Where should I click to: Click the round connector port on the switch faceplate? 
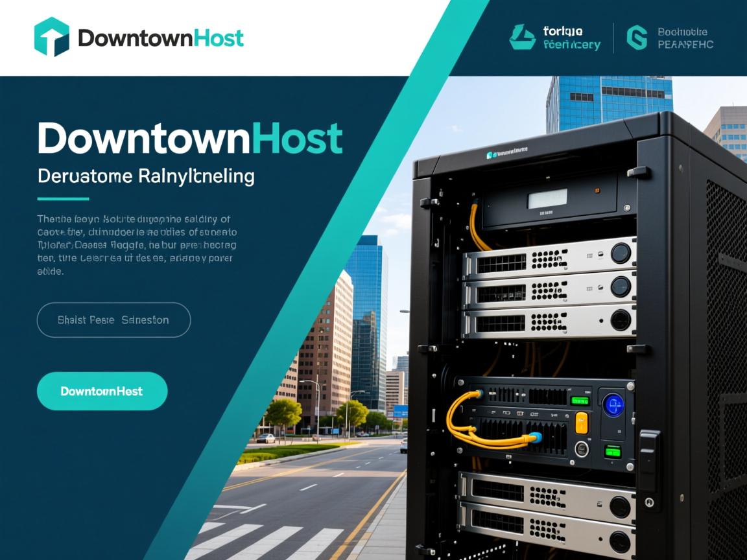click(582, 449)
